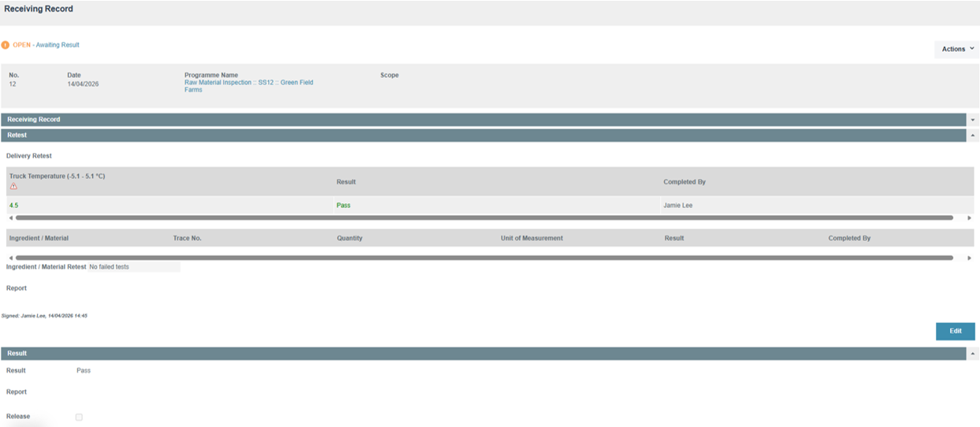Click Ingredient table scrollbar right arrow
980x427 pixels.
click(970, 258)
